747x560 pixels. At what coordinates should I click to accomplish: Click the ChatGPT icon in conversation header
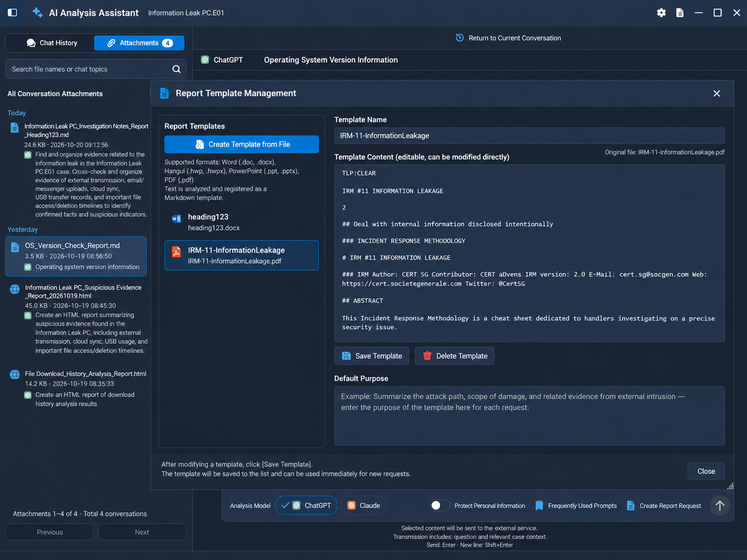(x=205, y=60)
